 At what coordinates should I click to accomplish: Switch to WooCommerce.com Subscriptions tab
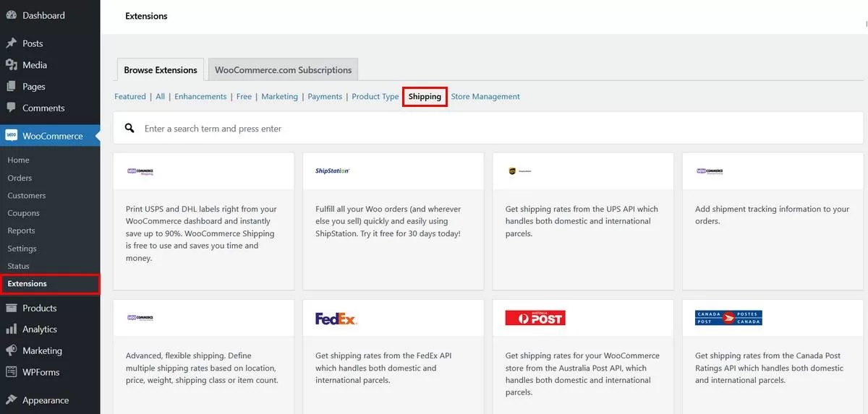(x=283, y=70)
